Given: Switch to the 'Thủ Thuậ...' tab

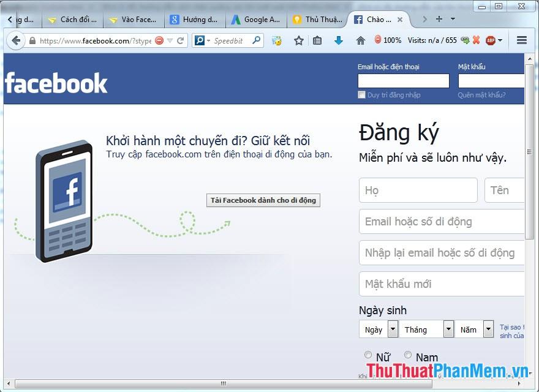Looking at the screenshot, I should pos(317,20).
